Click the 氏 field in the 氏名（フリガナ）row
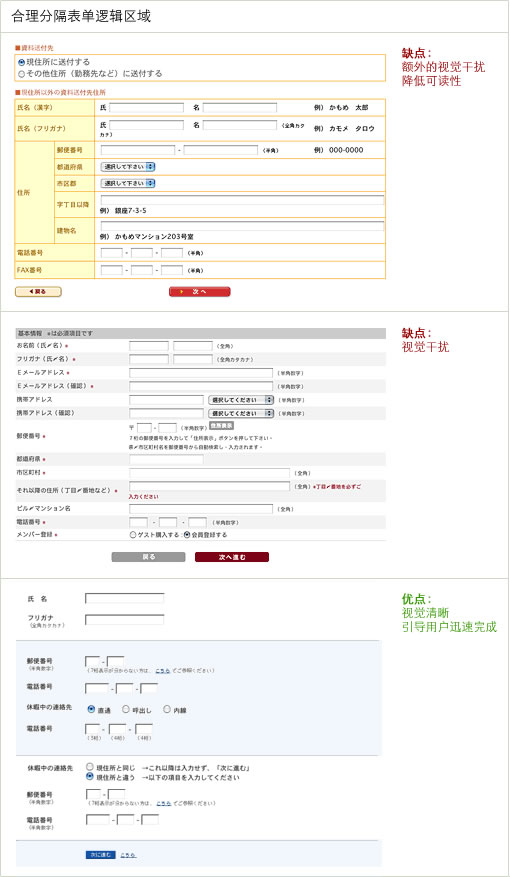This screenshot has height=877, width=510. pos(147,125)
